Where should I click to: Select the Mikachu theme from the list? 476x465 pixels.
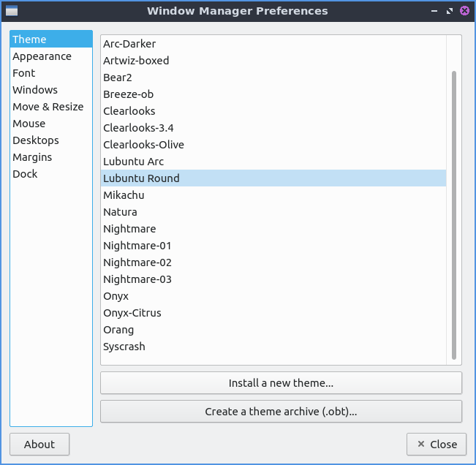[x=124, y=195]
